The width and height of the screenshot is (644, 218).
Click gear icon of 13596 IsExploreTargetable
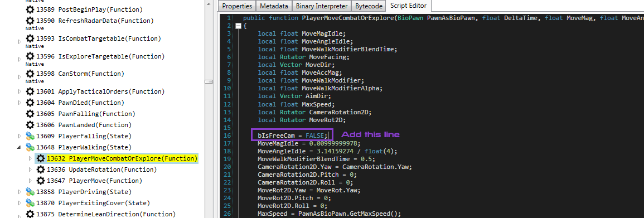pyautogui.click(x=30, y=56)
